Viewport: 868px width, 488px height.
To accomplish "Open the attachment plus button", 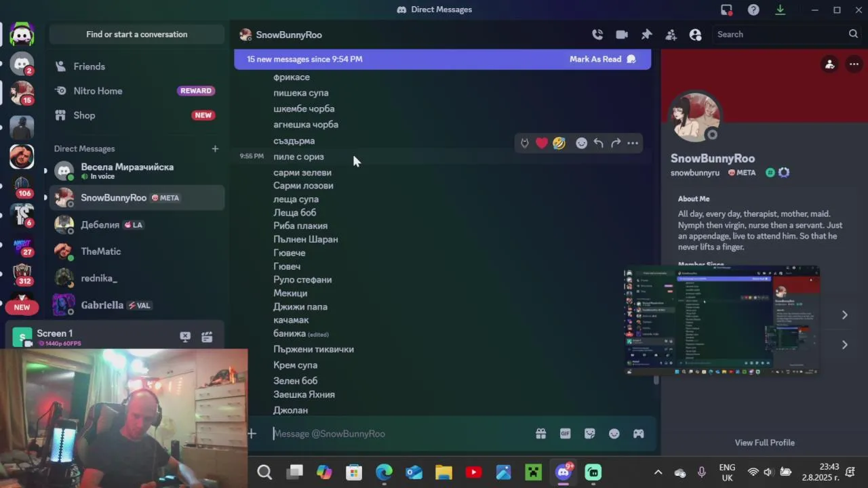I will 252,434.
